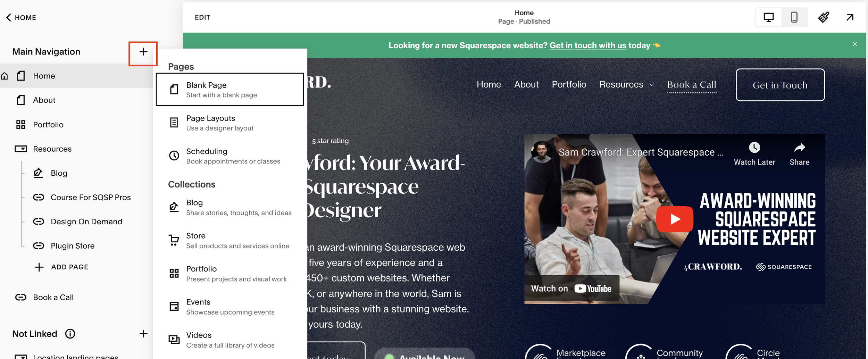Click ADD PAGE under Resources folder
Image resolution: width=868 pixels, height=359 pixels.
click(61, 267)
